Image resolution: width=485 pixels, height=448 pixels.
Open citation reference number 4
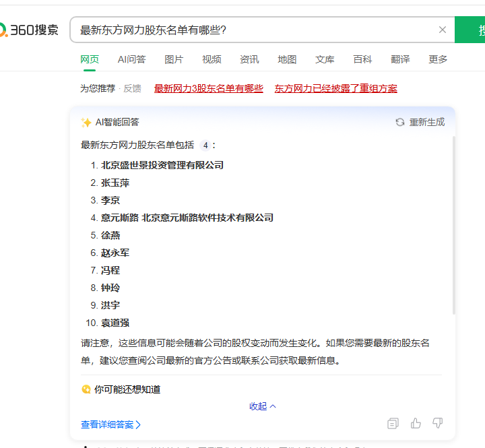pyautogui.click(x=205, y=145)
